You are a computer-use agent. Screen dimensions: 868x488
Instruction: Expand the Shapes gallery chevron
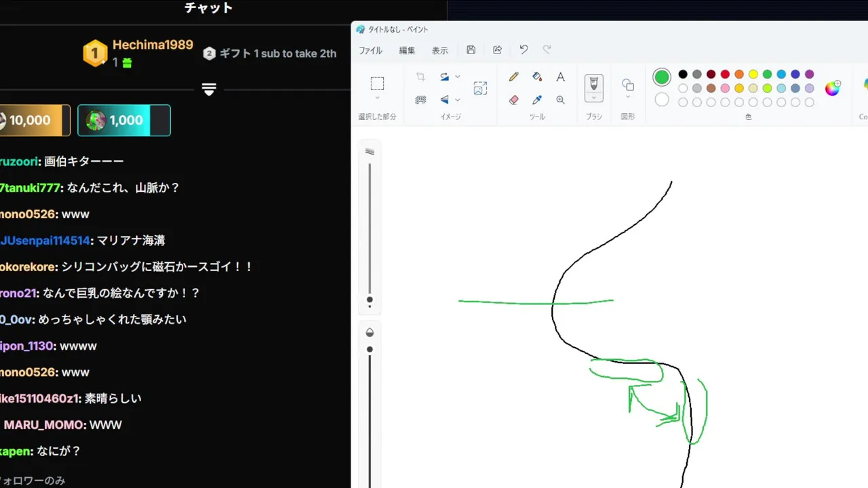point(628,98)
